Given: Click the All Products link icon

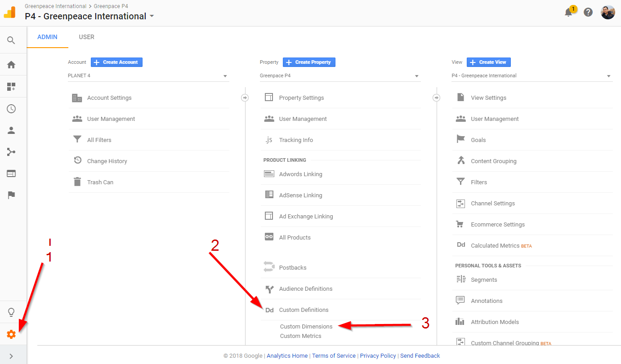Looking at the screenshot, I should coord(269,237).
